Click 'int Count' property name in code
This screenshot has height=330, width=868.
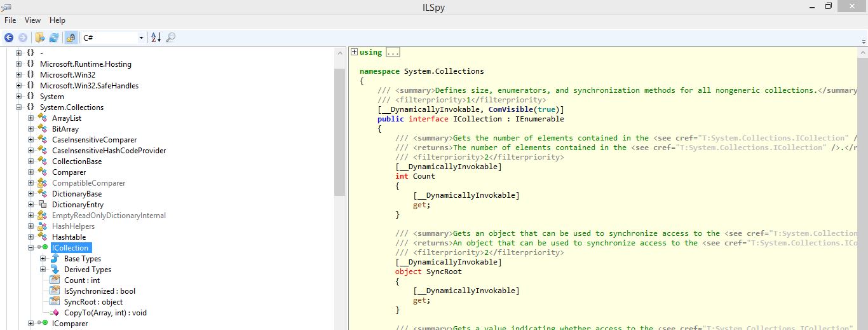(x=425, y=176)
